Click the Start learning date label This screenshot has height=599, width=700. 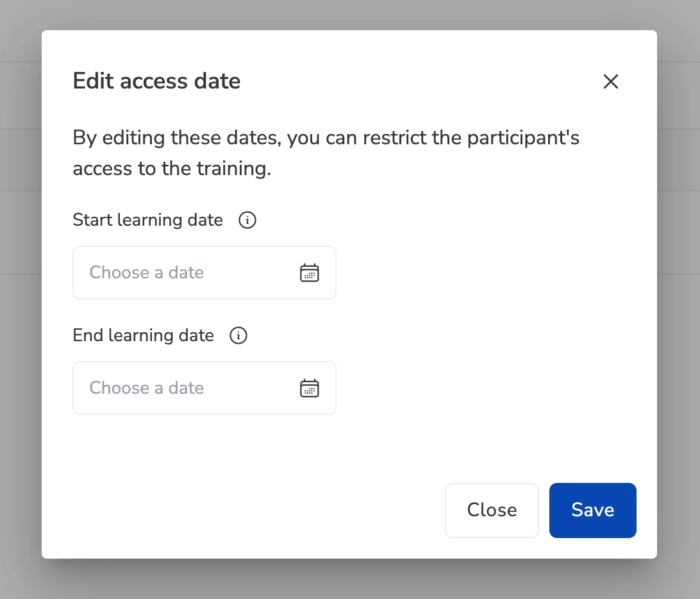point(147,220)
